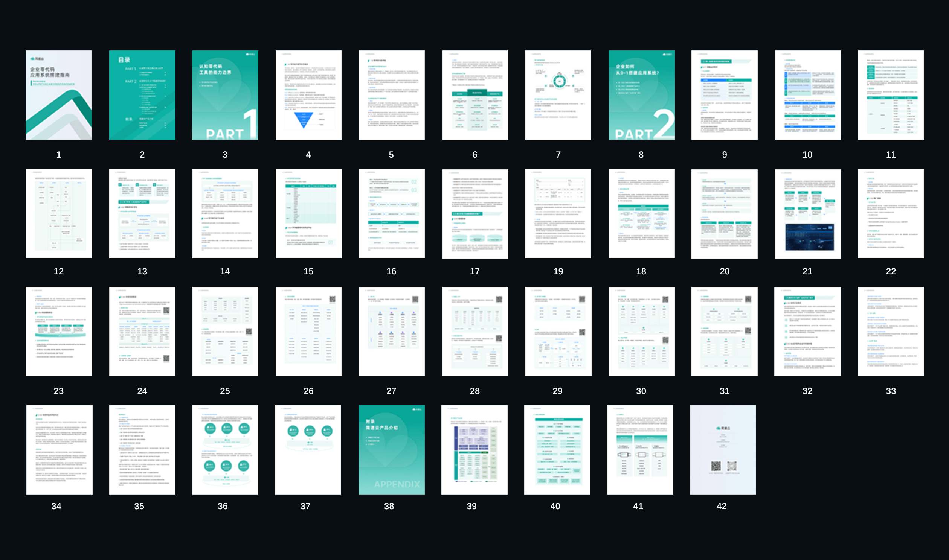Open page 29 thumbnail
This screenshot has width=949, height=560.
(558, 331)
